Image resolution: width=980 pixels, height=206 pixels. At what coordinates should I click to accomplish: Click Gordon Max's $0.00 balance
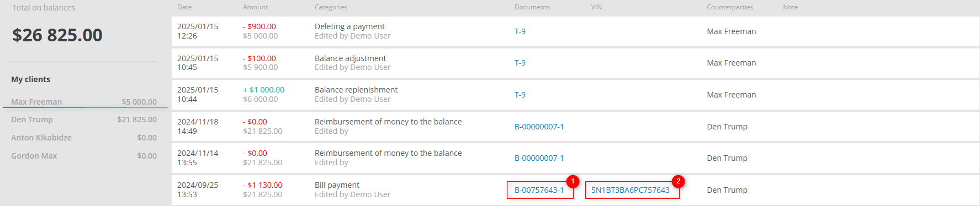147,156
